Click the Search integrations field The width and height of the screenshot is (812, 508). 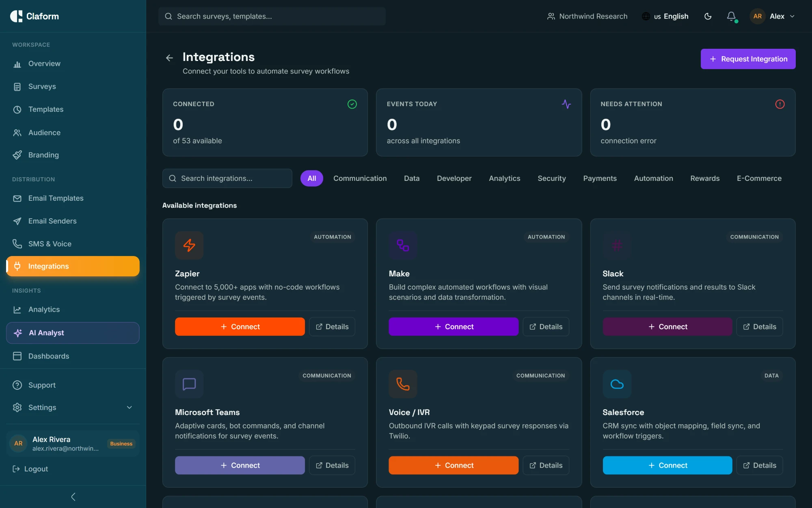click(x=227, y=178)
